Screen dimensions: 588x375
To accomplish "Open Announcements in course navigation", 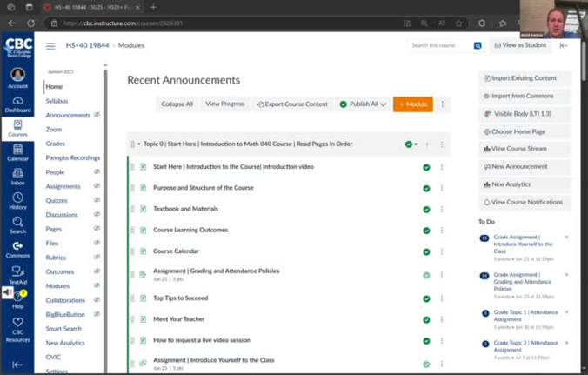I will click(x=68, y=115).
